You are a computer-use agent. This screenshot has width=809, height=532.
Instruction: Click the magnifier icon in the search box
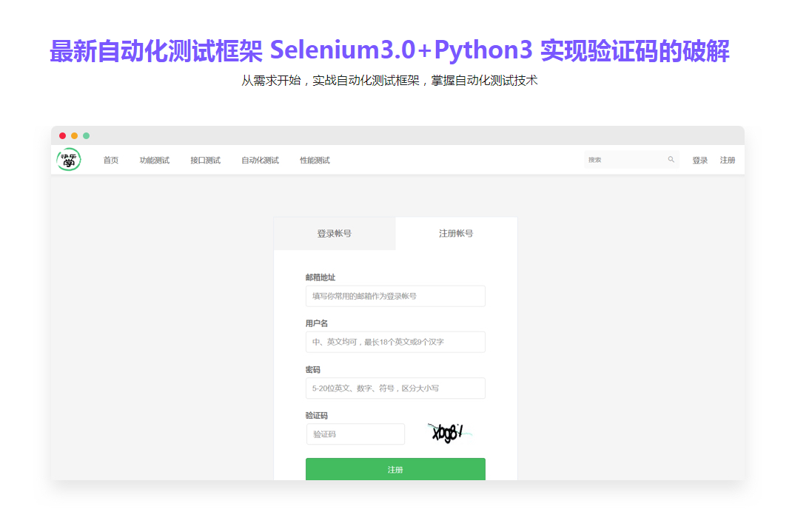(x=671, y=159)
